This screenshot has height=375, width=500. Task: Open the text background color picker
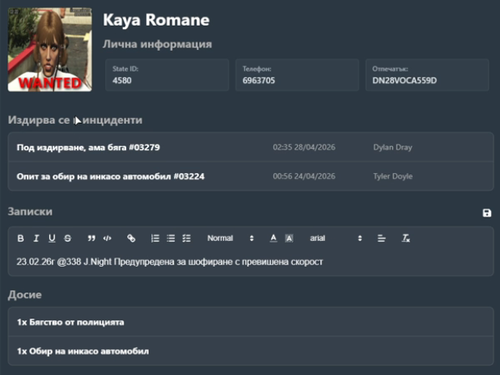289,238
